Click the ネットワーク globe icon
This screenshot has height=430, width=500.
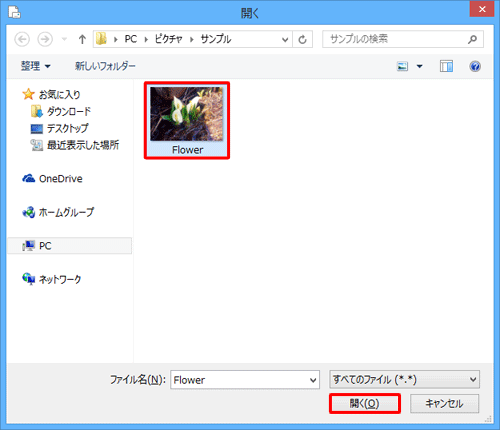pos(29,279)
